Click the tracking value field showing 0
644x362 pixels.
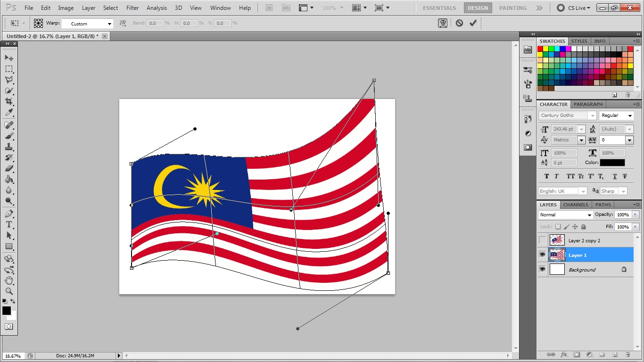tap(612, 140)
